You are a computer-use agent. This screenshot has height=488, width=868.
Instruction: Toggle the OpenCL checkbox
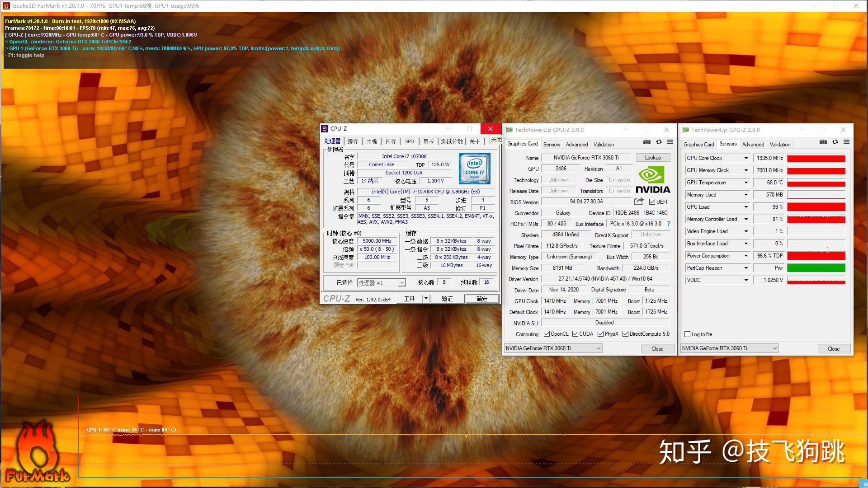click(x=547, y=334)
